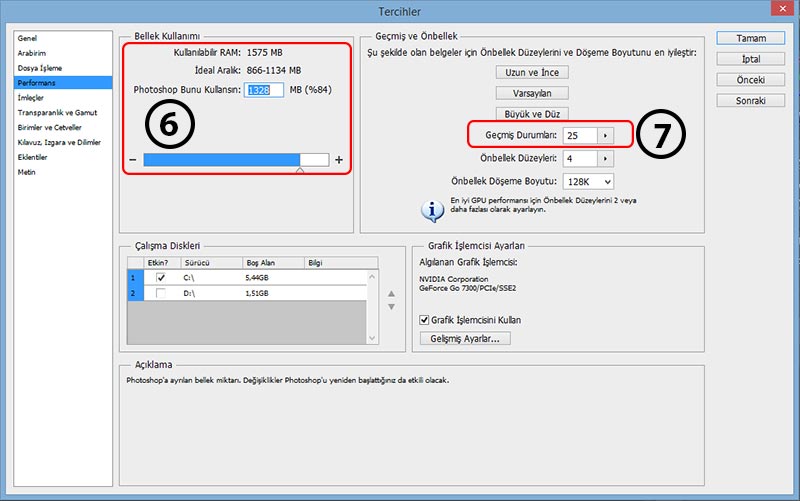Viewport: 800px width, 501px height.
Task: Click scratch disks list scroll-down arrow
Action: point(372,338)
